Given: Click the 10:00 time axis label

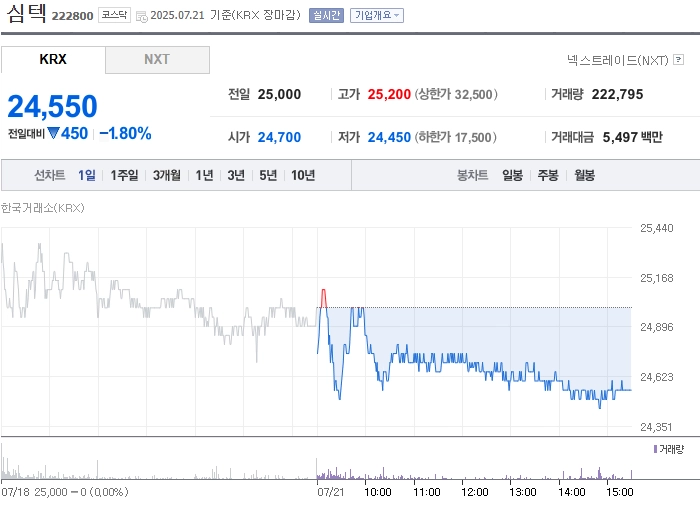Looking at the screenshot, I should click(x=378, y=492).
